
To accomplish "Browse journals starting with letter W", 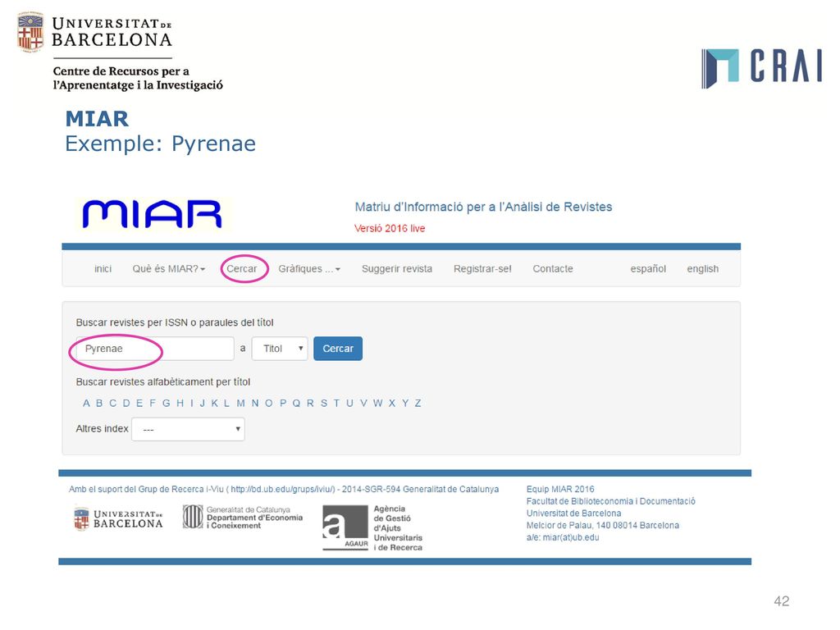I will [377, 404].
